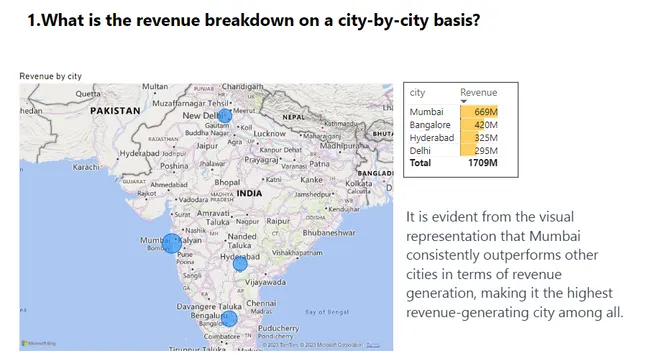
Task: Select the Mumbai row in table
Action: (454, 112)
